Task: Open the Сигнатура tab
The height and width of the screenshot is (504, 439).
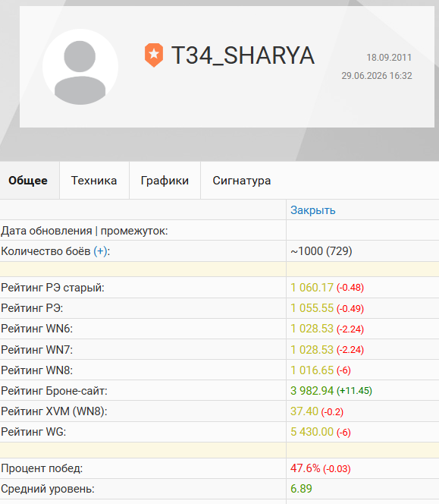Action: 242,181
